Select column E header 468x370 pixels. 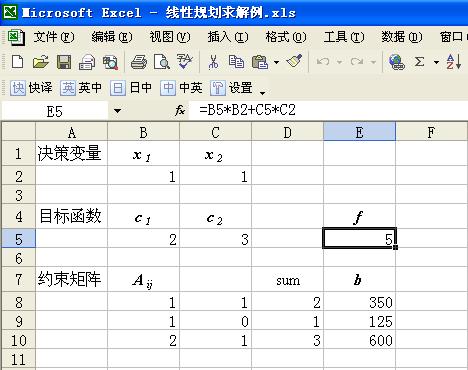pos(359,132)
